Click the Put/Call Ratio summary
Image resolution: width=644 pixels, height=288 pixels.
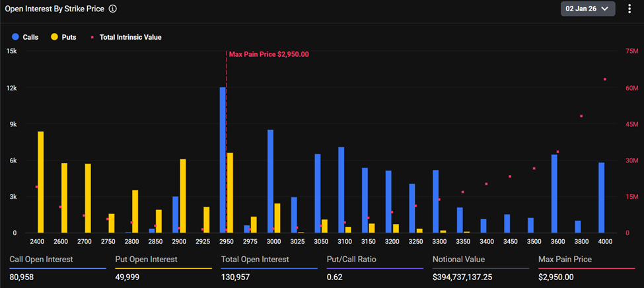[x=351, y=260]
